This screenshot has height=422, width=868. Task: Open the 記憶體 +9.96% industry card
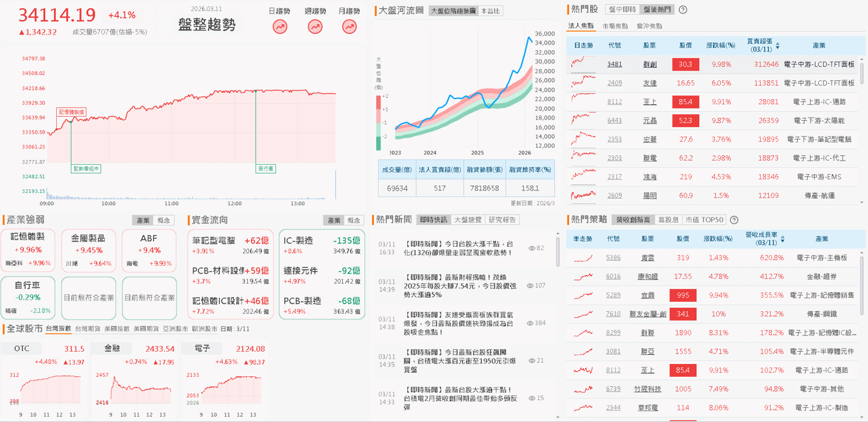click(x=28, y=250)
